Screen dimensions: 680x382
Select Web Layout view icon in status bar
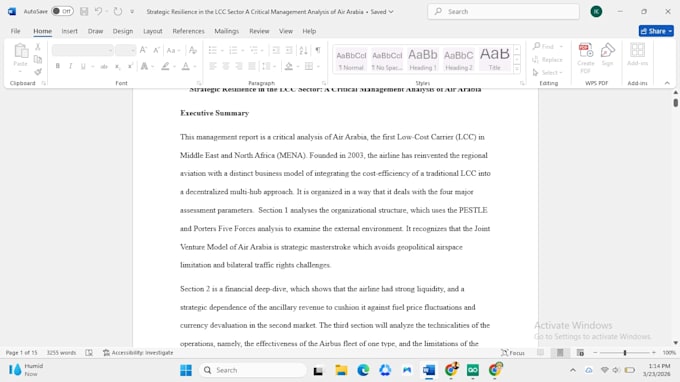(580, 353)
